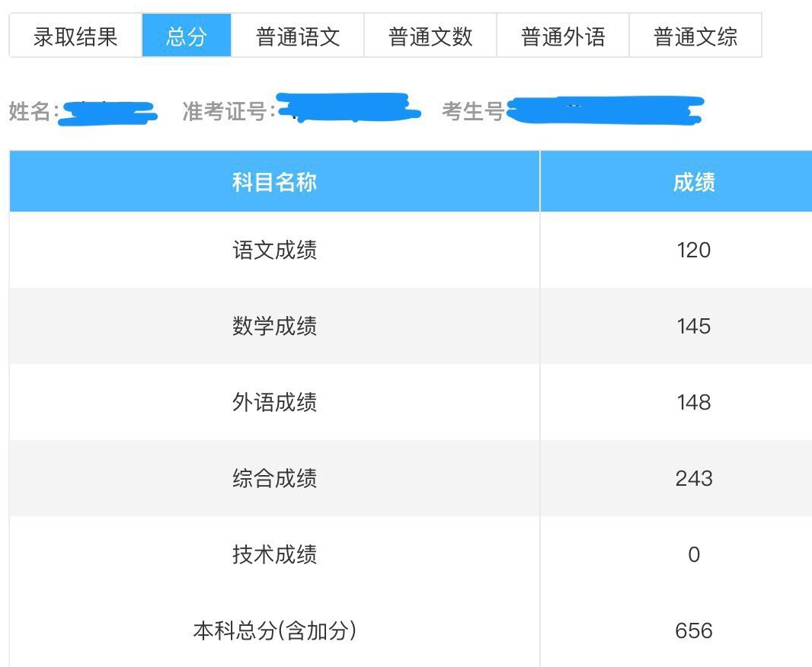
Task: Click the score 120 cell
Action: 693,251
